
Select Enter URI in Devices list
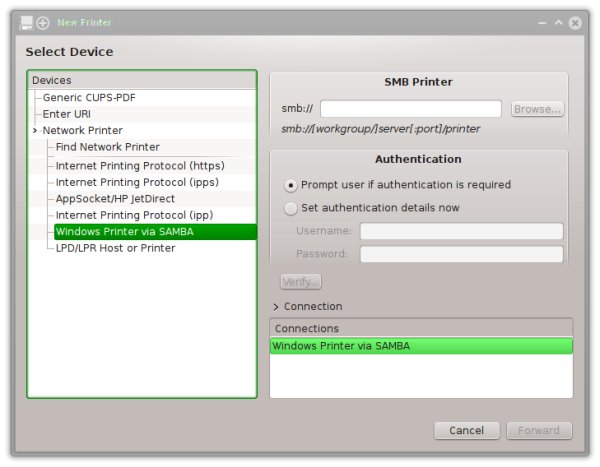(x=67, y=114)
